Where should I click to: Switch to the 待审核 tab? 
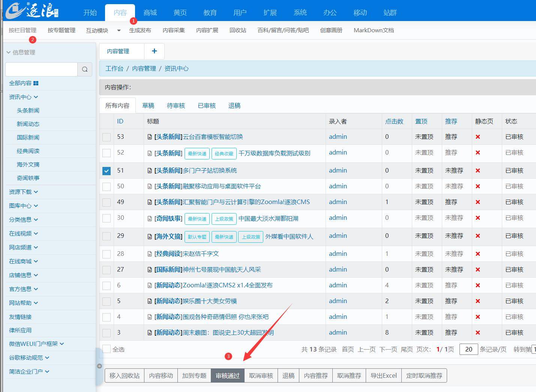tap(176, 106)
